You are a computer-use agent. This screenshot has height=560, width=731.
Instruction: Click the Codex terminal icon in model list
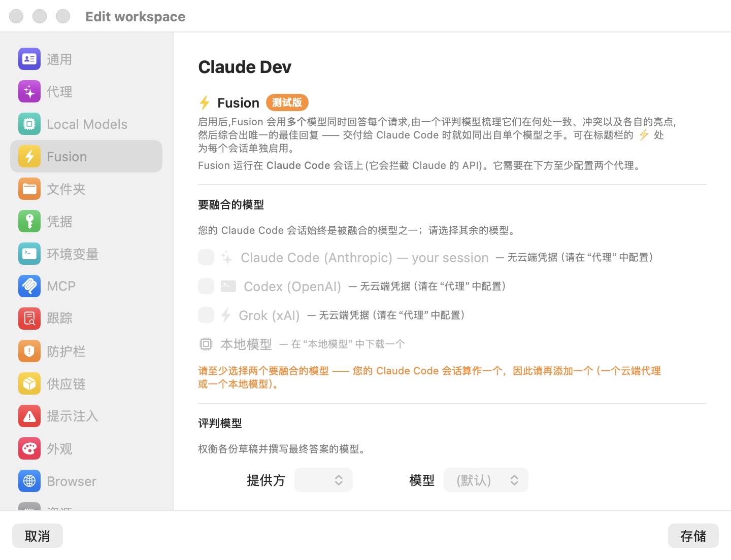pos(228,286)
